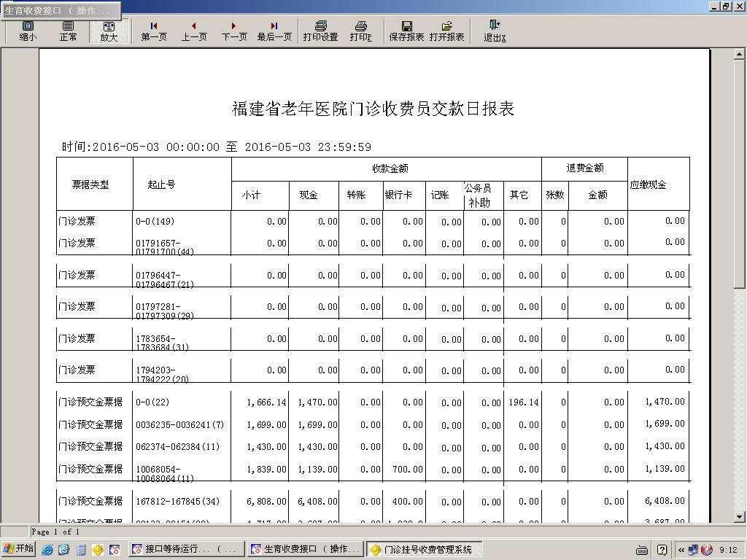
Task: Click the 9:12 system clock
Action: click(728, 550)
